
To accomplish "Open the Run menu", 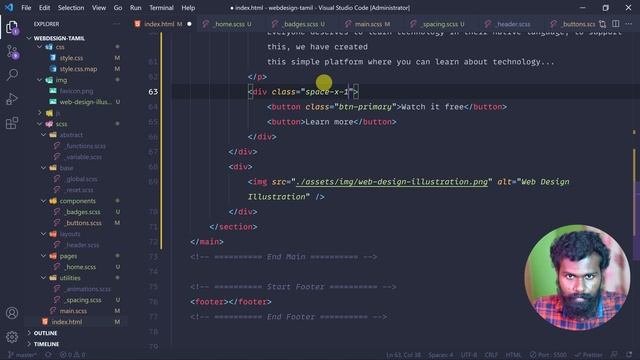I will (x=136, y=8).
